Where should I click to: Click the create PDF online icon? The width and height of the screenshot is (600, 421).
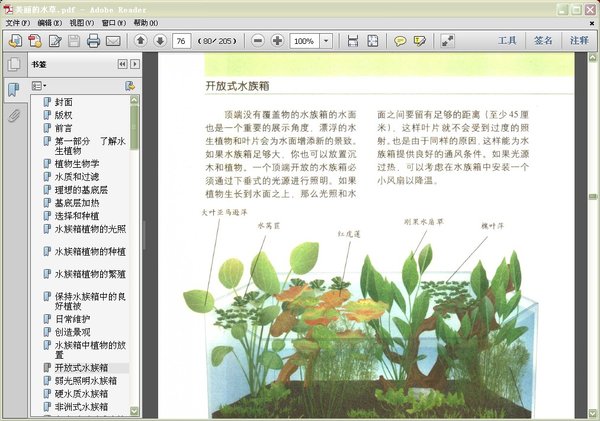click(15, 41)
